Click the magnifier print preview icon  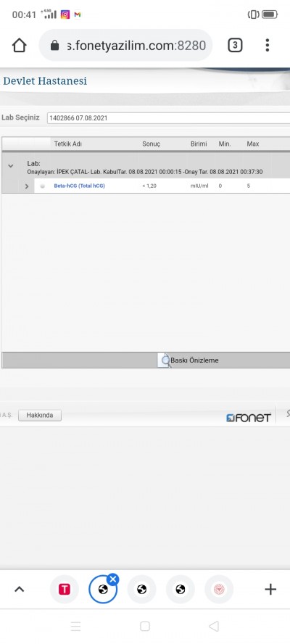click(165, 360)
